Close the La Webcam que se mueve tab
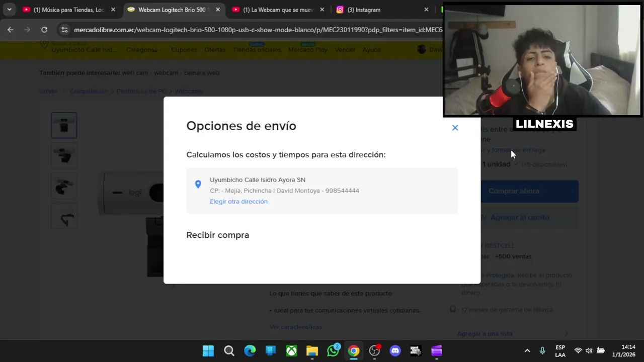The image size is (644, 362). coord(322,10)
